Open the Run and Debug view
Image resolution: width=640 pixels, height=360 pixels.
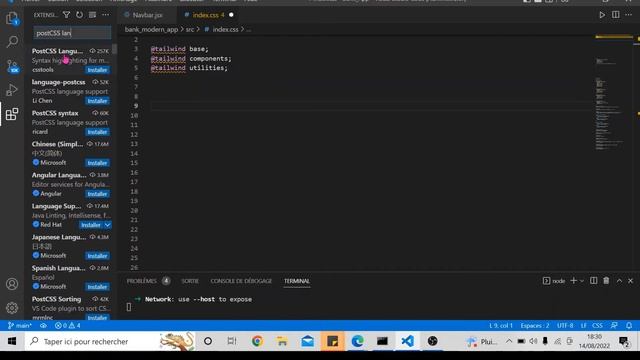[12, 90]
